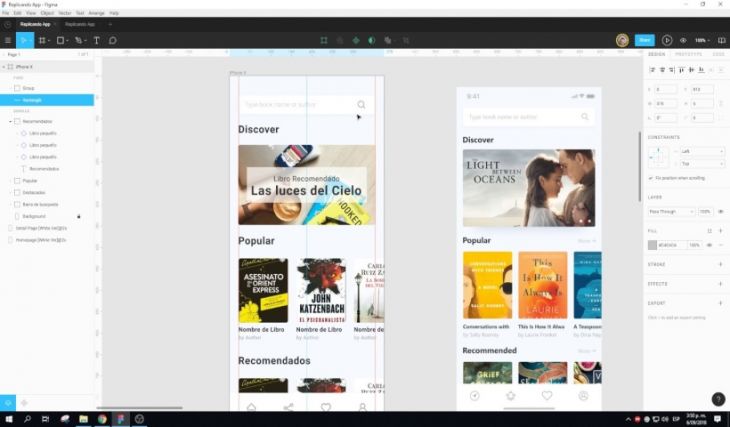Viewport: 730px width, 427px height.
Task: Toggle fill visibility eye icon
Action: point(710,245)
